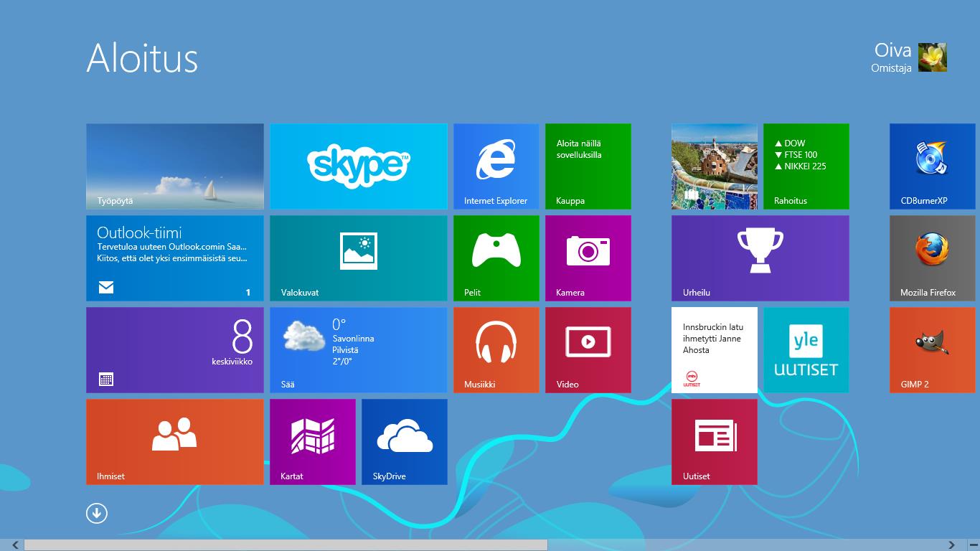The image size is (980, 551).
Task: Open the Sää weather tile
Action: coord(359,350)
